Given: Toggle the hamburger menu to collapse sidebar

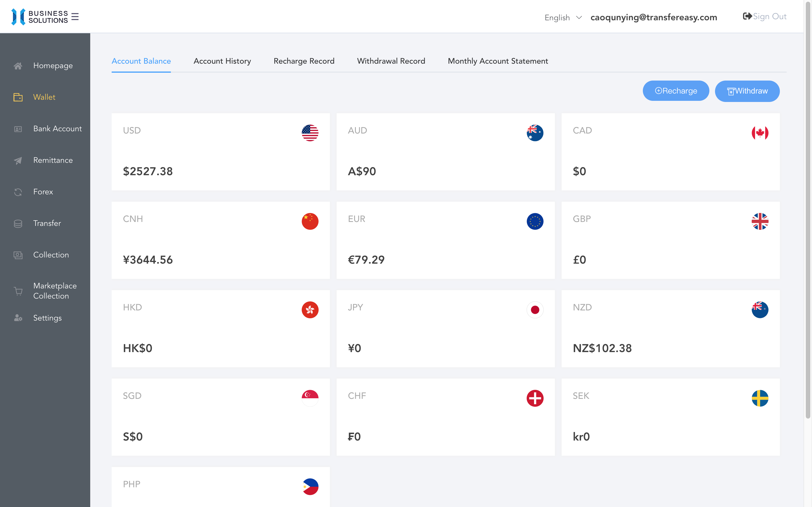Looking at the screenshot, I should (75, 17).
